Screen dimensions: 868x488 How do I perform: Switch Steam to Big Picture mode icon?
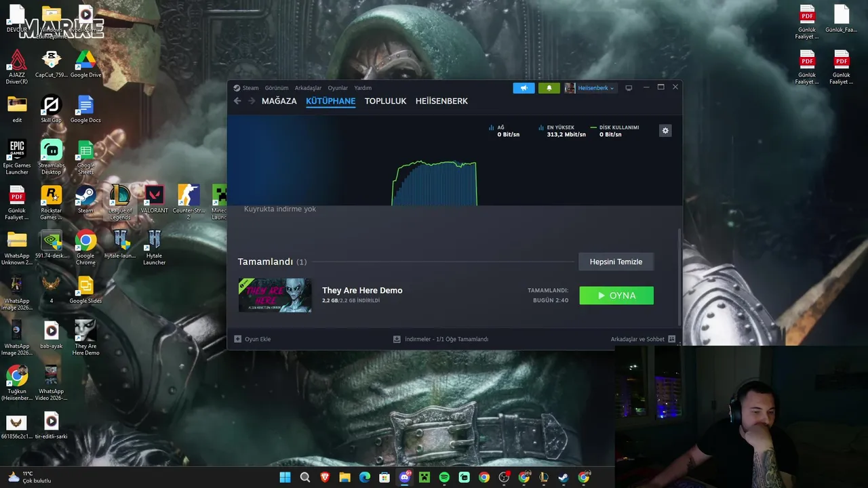point(629,88)
